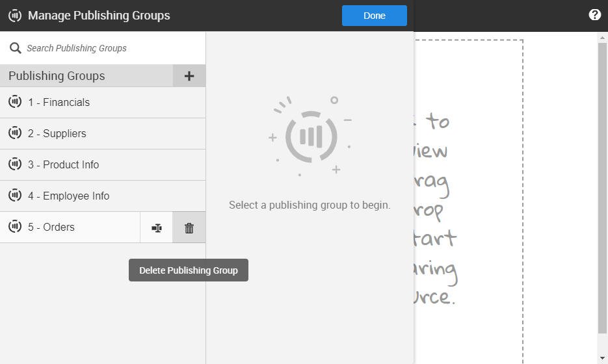
Task: Click the large placeholder illustration in center
Action: click(x=310, y=136)
